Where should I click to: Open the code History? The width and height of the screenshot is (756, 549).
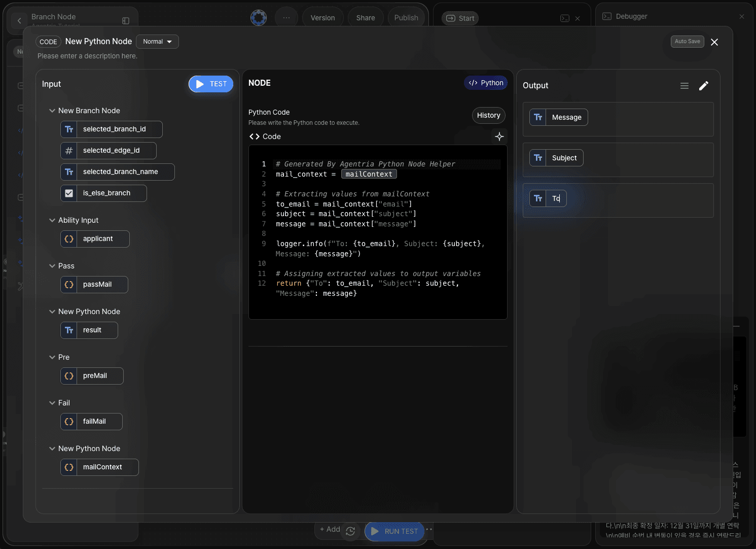click(489, 115)
